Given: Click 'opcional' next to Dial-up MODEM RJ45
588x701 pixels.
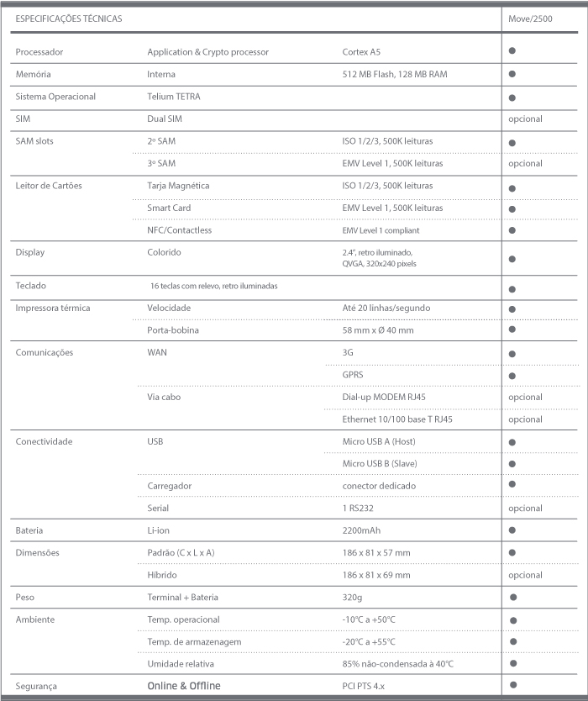Looking at the screenshot, I should pos(525,397).
